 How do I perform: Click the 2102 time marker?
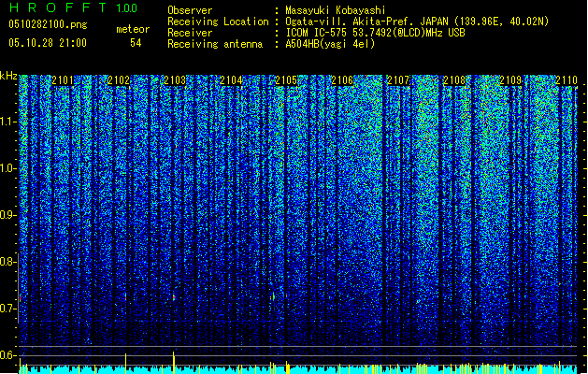point(119,80)
